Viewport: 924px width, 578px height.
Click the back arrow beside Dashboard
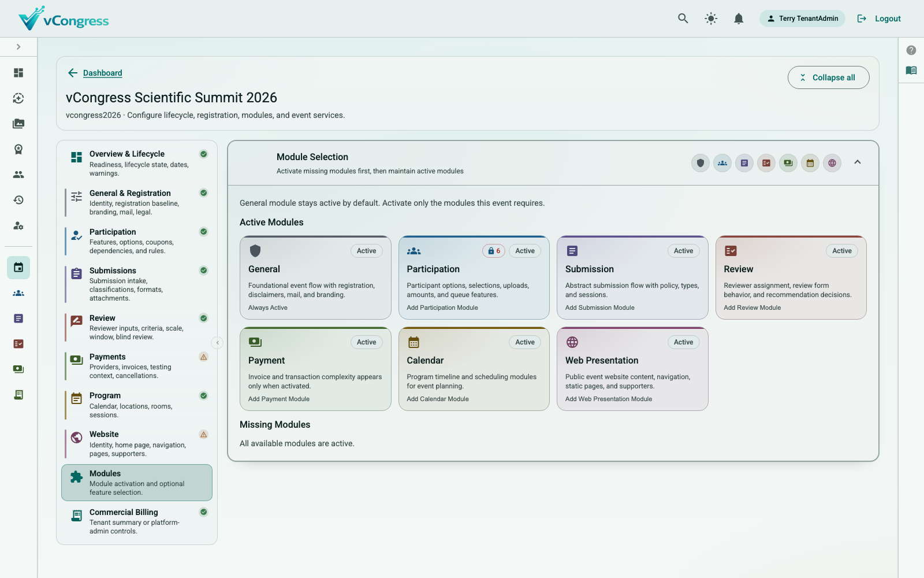73,73
